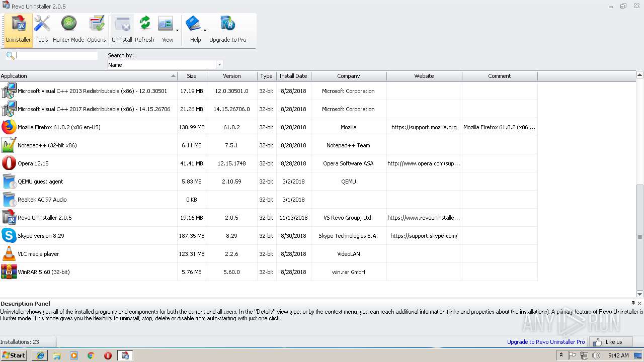The image size is (644, 362).
Task: Click the scrollbar down arrow
Action: tap(640, 294)
